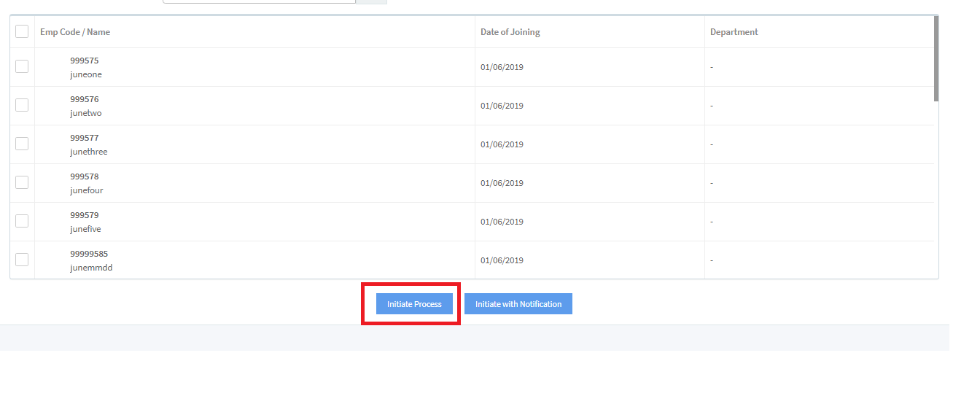This screenshot has width=980, height=404.
Task: Click employee code 999578
Action: 85,176
